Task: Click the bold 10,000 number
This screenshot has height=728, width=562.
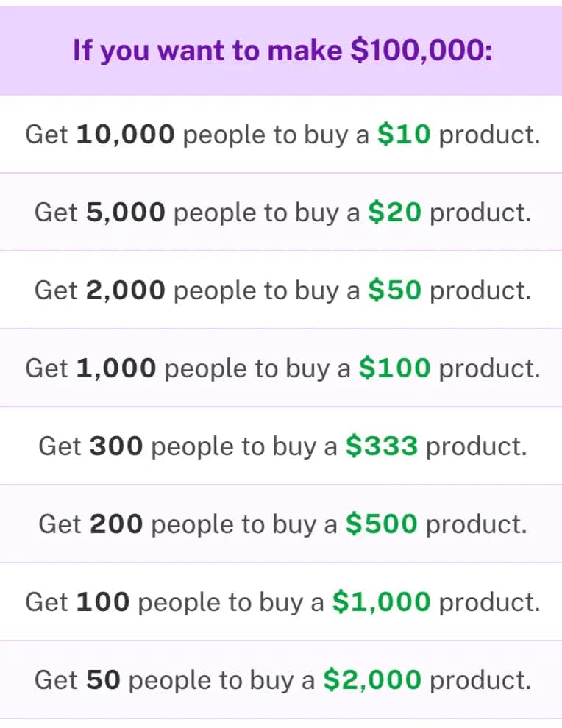Action: (126, 135)
